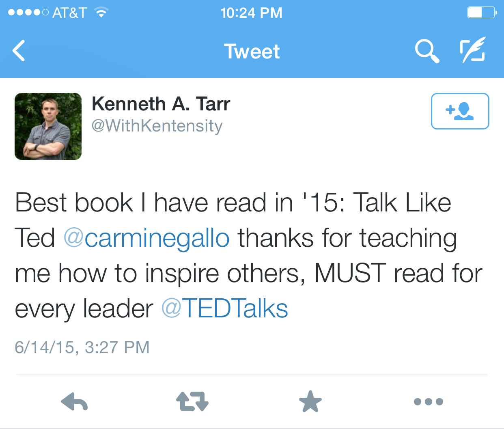Viewport: 504px width, 429px height.
Task: Open more options ellipsis menu
Action: tap(429, 402)
